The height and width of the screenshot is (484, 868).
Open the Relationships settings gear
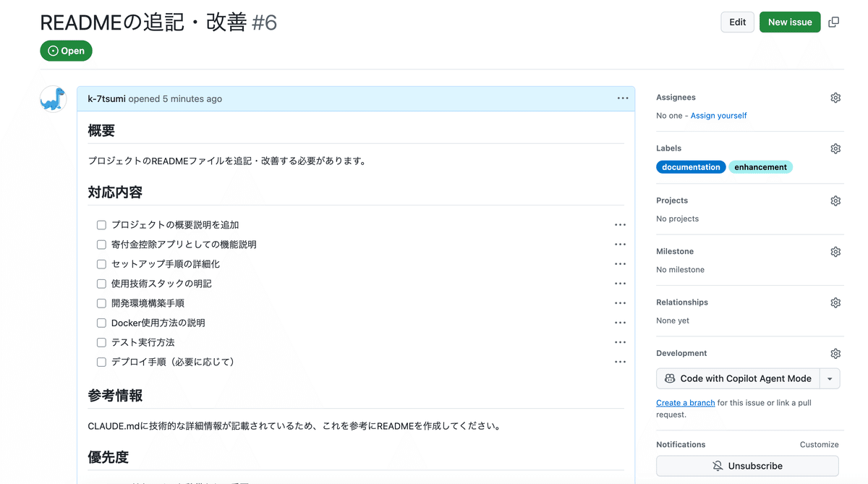[835, 302]
